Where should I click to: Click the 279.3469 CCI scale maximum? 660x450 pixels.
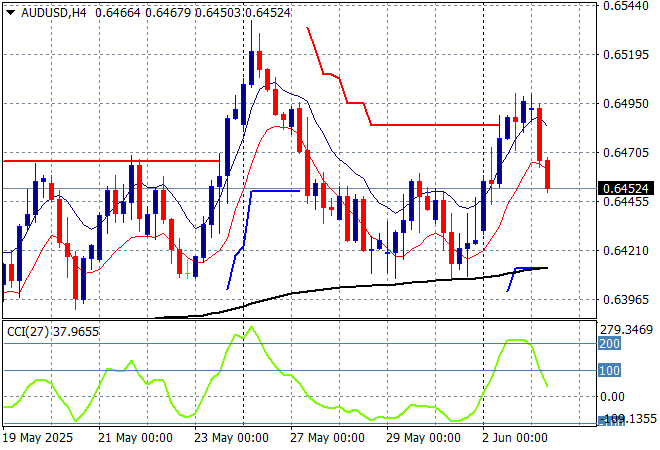point(626,330)
